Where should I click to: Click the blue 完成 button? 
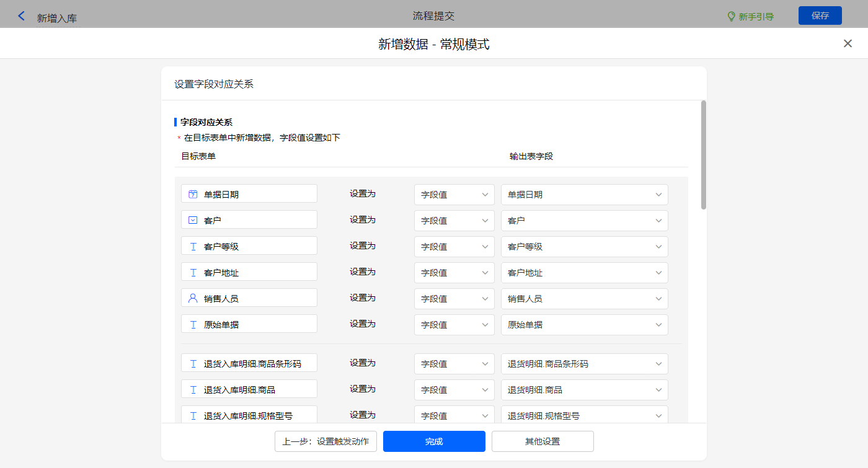pos(434,441)
